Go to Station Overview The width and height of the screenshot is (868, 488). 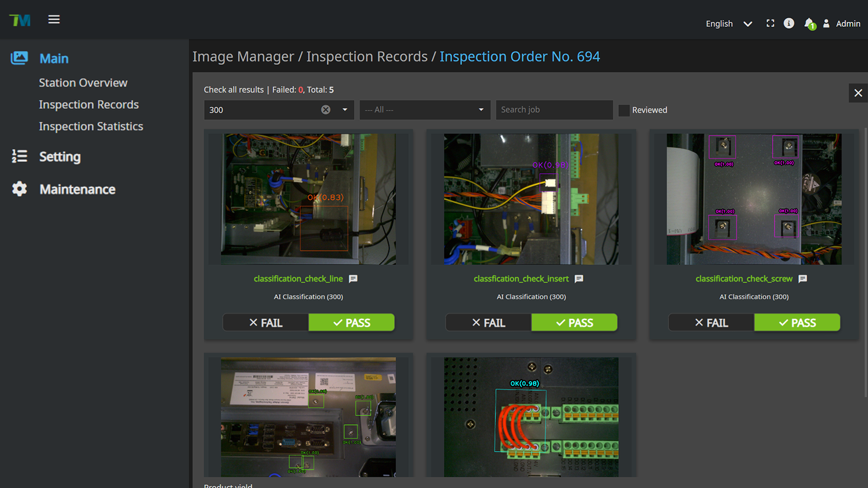coord(83,83)
